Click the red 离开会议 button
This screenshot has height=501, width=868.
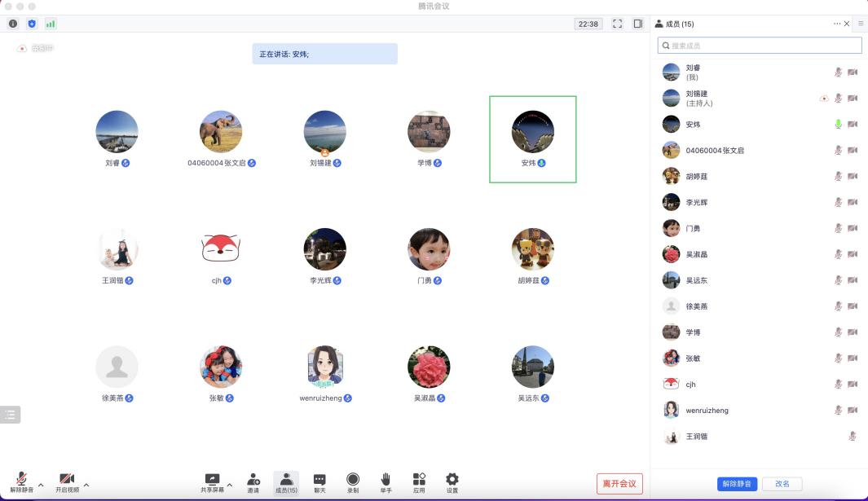point(619,483)
